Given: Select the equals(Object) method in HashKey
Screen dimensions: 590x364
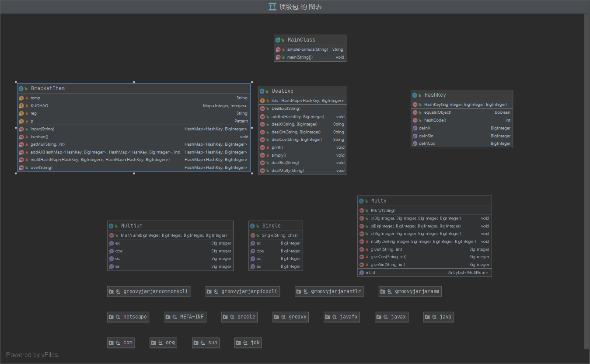Looking at the screenshot, I should click(462, 112).
